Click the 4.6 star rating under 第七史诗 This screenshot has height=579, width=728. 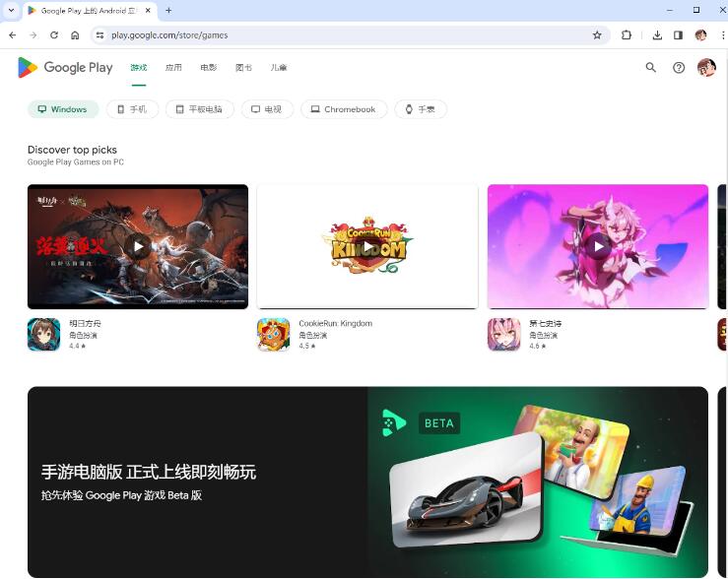[538, 346]
